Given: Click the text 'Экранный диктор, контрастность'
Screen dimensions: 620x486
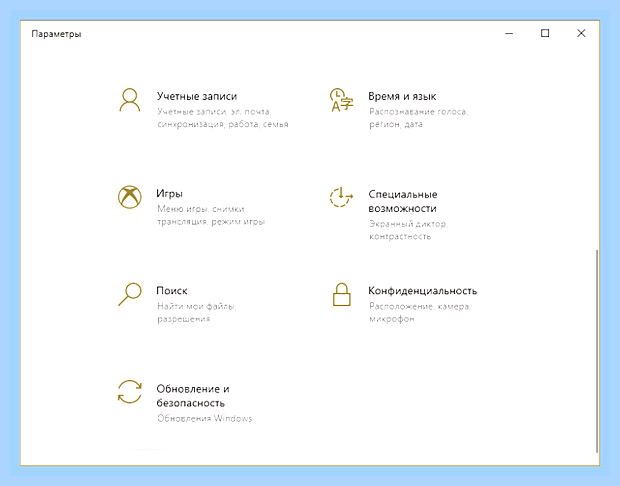Looking at the screenshot, I should [408, 230].
